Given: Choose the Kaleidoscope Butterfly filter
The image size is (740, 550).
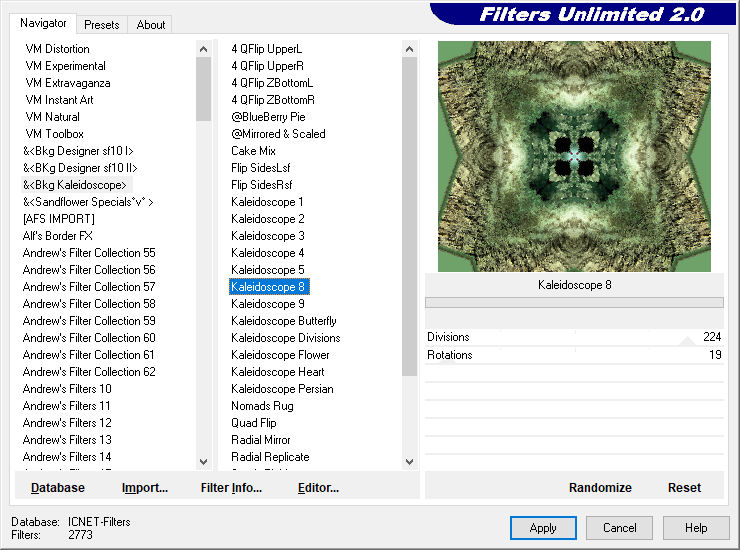Looking at the screenshot, I should click(x=284, y=321).
